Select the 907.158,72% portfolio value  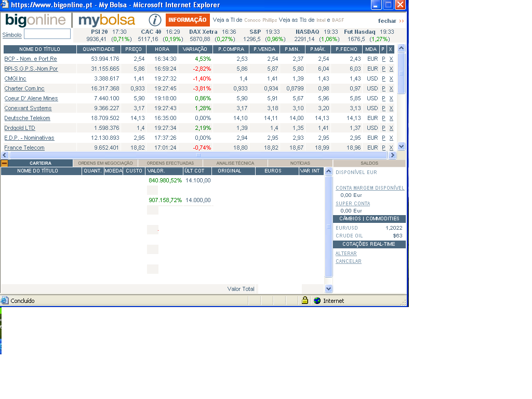165,200
